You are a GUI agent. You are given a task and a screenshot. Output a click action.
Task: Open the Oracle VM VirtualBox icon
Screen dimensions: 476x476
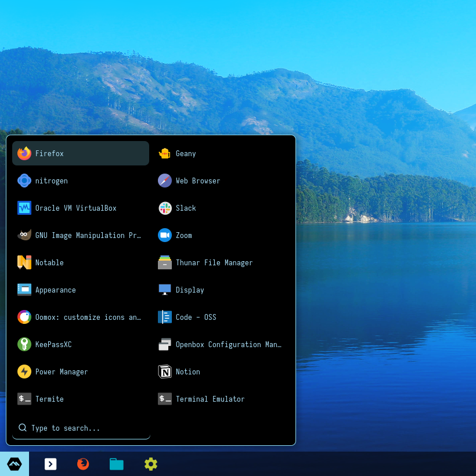coord(24,208)
